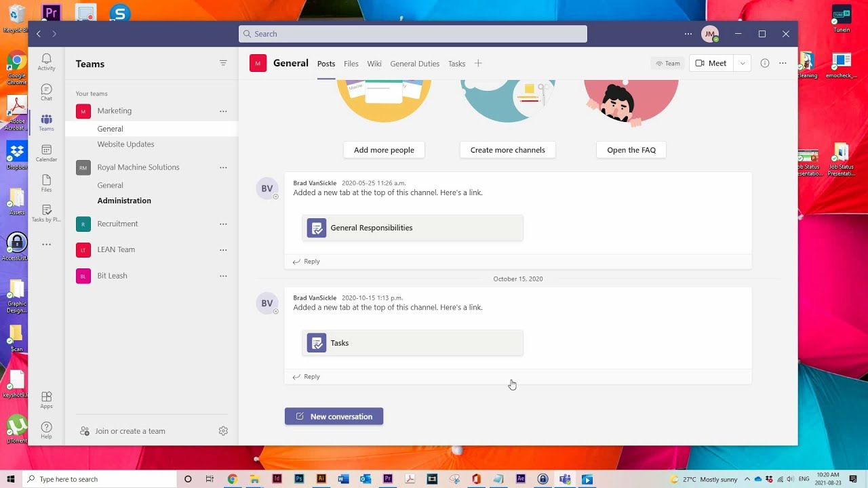This screenshot has height=488, width=868.
Task: Open the Activity feed in the sidebar
Action: point(46,62)
